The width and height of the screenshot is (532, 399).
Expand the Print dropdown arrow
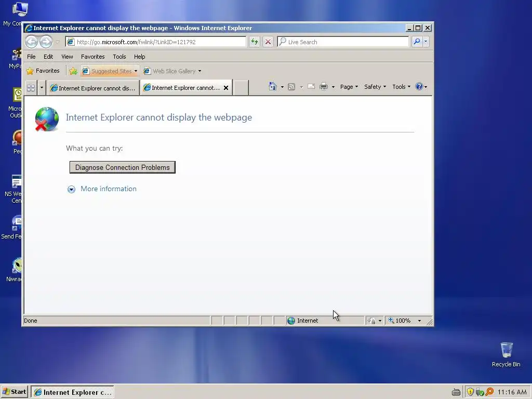(333, 87)
